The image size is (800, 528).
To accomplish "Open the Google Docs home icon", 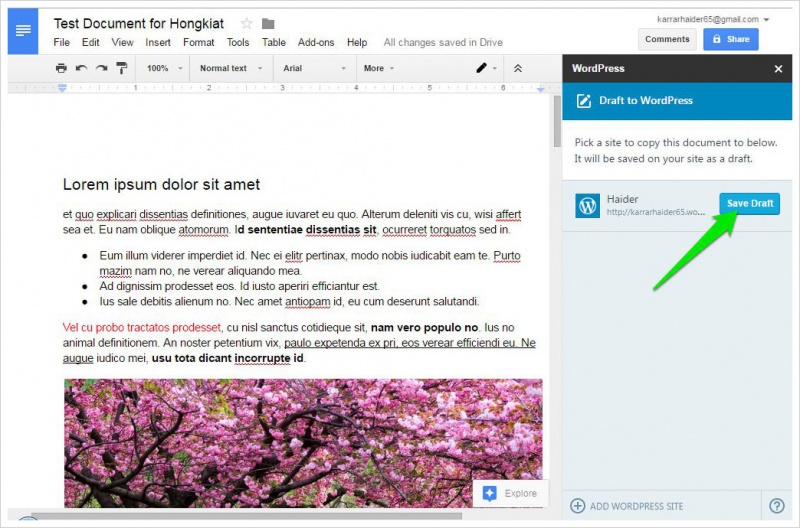I will coord(23,31).
